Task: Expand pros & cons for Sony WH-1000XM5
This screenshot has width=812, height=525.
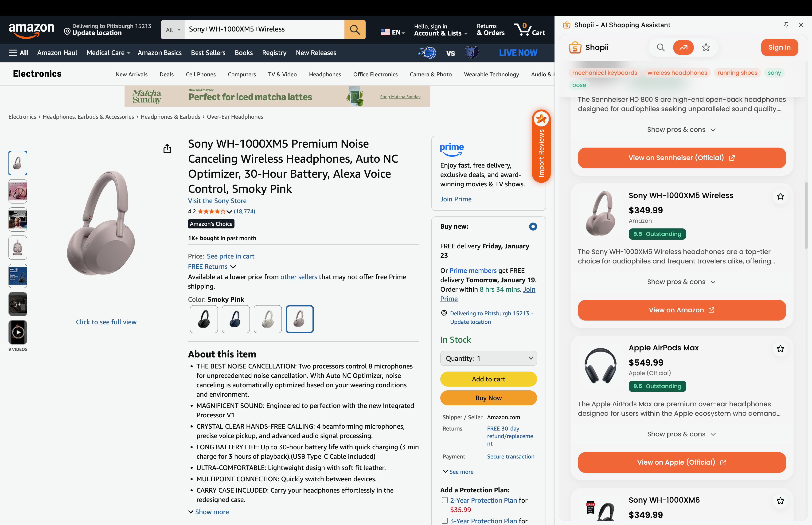Action: 681,282
